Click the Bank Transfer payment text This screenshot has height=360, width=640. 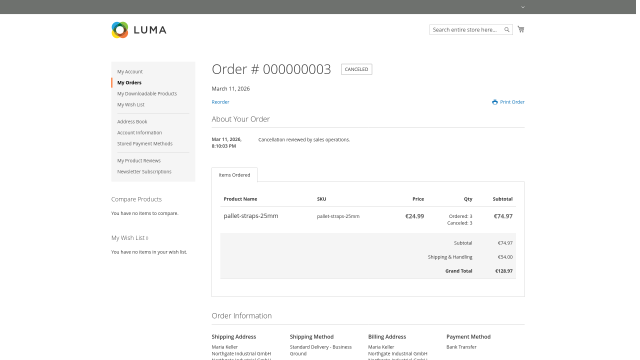coord(461,347)
